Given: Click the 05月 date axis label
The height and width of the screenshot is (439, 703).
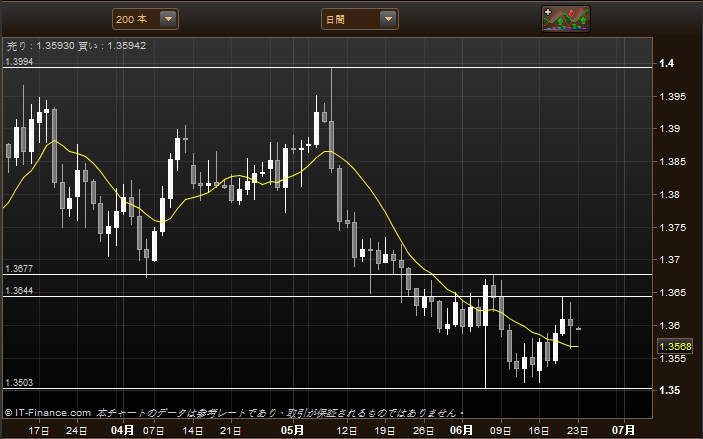Looking at the screenshot, I should (x=292, y=430).
